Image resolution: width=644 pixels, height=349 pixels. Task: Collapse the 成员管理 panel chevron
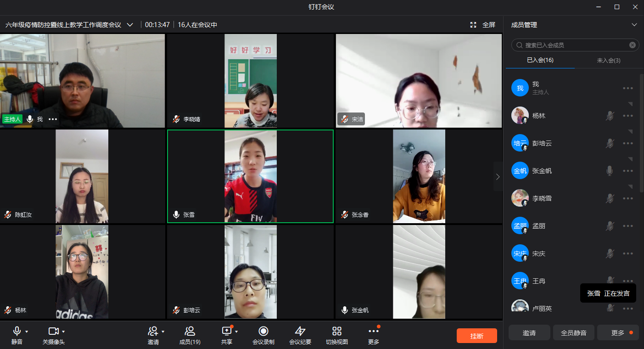[634, 25]
